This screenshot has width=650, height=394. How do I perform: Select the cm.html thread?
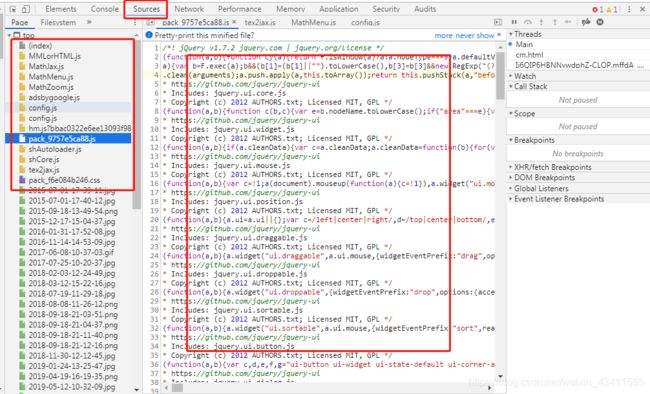529,55
